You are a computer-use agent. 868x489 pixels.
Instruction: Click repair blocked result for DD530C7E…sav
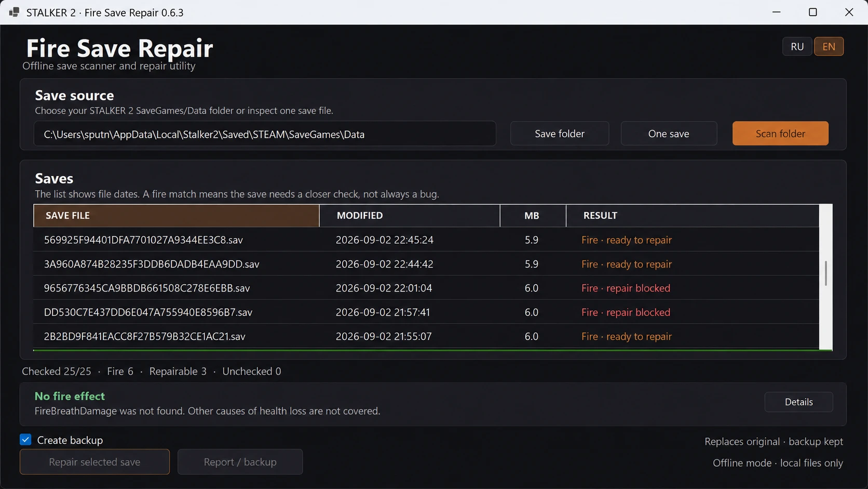click(626, 312)
